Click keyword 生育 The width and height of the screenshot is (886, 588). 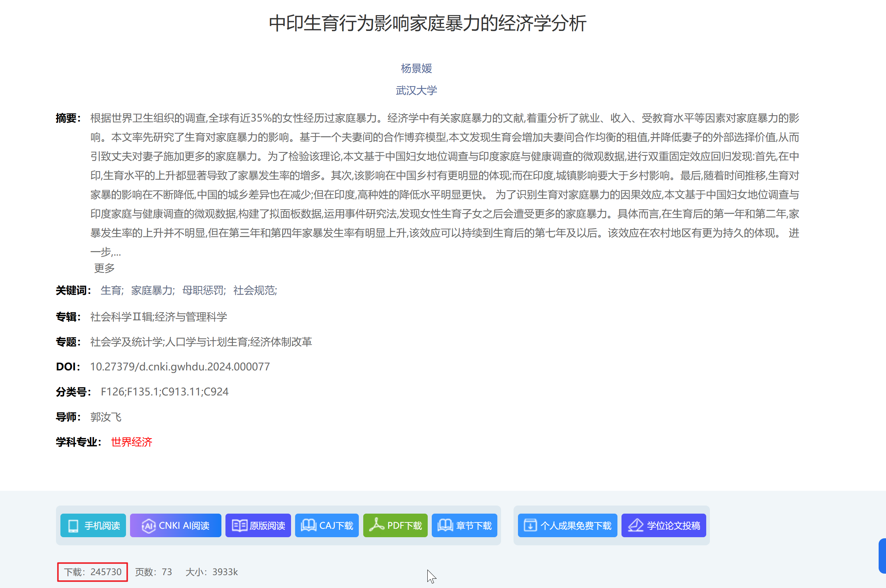point(111,290)
